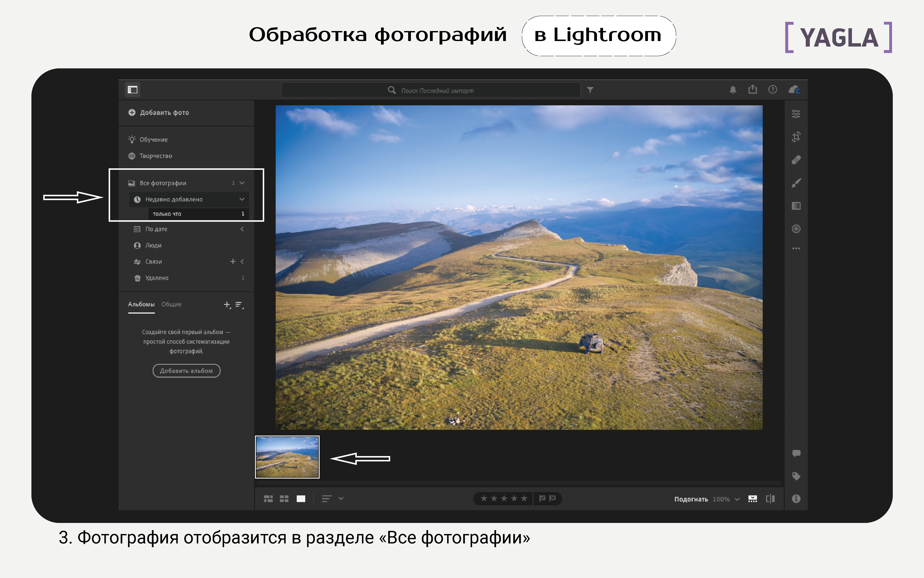The width and height of the screenshot is (924, 578).
Task: Flag photo as picked
Action: point(542,499)
